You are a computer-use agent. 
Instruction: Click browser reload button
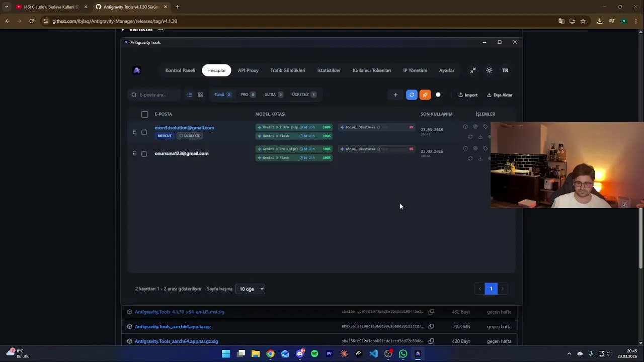31,21
